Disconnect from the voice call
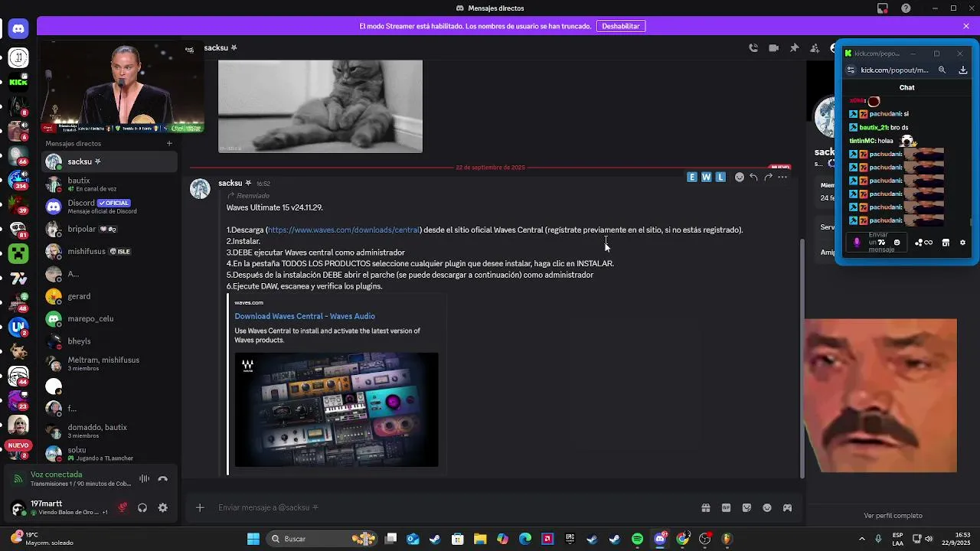 click(x=162, y=479)
